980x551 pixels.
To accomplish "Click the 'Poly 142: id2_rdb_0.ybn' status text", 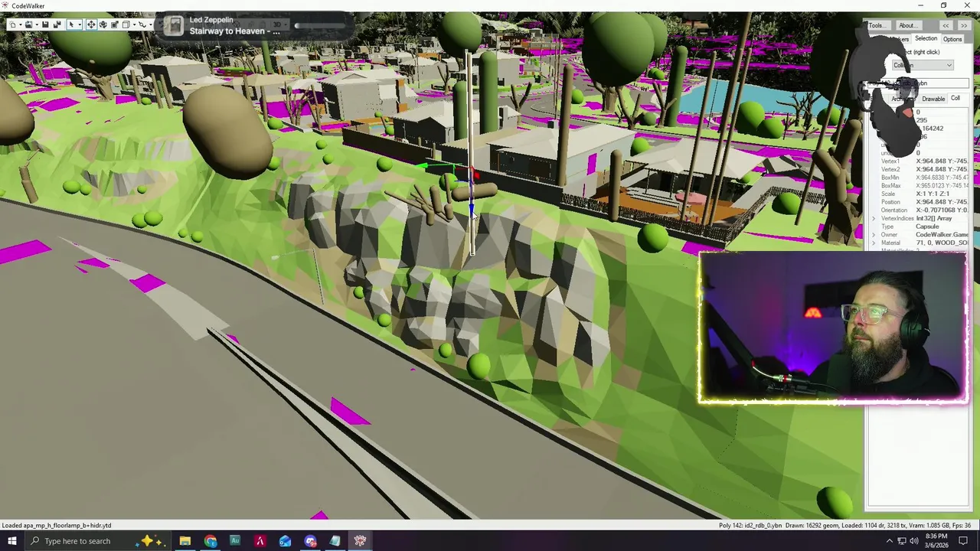I will 750,525.
